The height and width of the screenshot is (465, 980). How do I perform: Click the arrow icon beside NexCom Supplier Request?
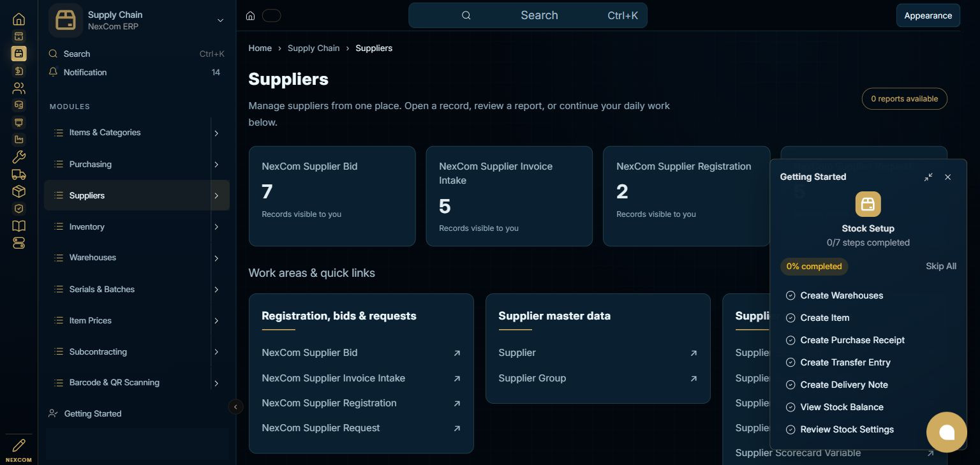coord(457,428)
